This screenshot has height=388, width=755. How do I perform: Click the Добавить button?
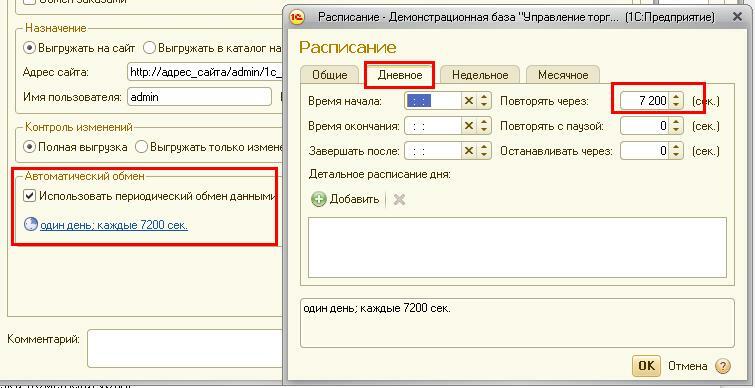pos(345,199)
